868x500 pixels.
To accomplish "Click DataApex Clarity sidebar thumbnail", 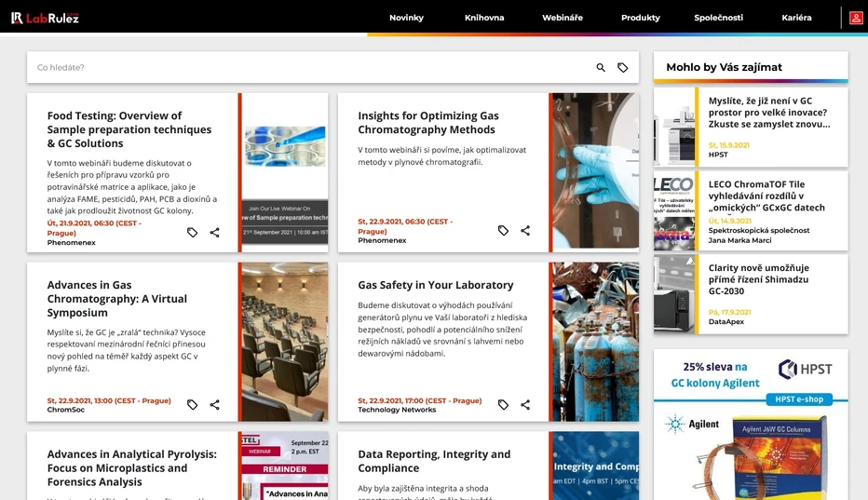I will pos(674,294).
